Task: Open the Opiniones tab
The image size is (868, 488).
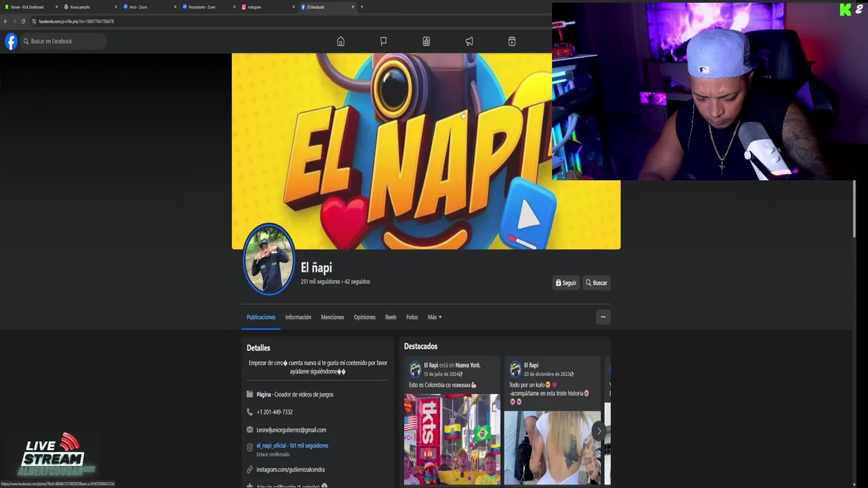Action: (364, 317)
